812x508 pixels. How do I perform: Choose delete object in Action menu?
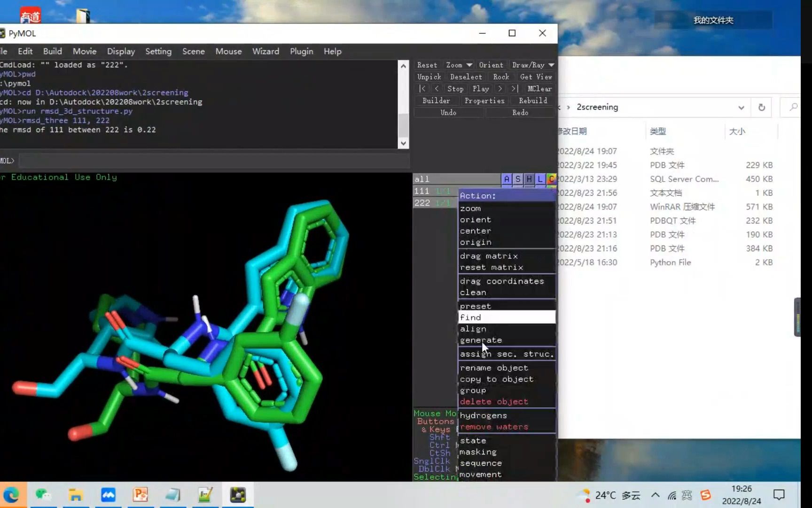(x=507, y=402)
